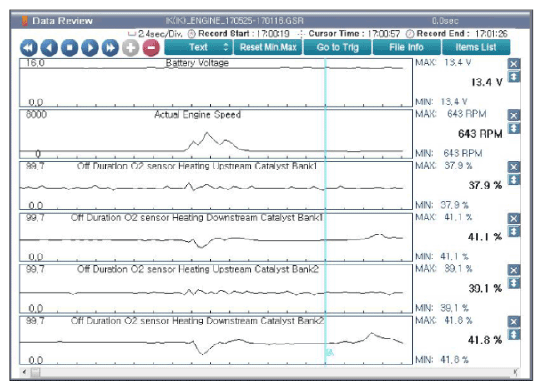Click the GSR file name in the title bar
This screenshot has height=391, width=543.
(x=234, y=21)
